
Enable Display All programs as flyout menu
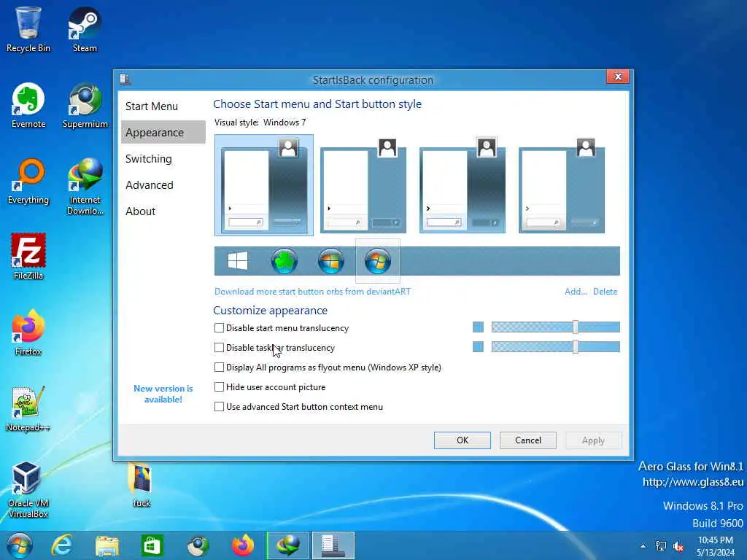219,367
